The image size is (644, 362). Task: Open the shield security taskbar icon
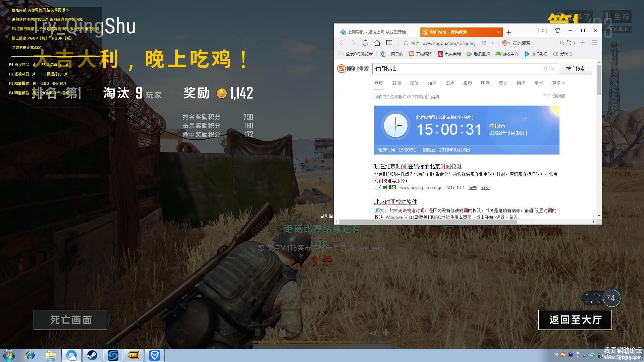pos(154,355)
